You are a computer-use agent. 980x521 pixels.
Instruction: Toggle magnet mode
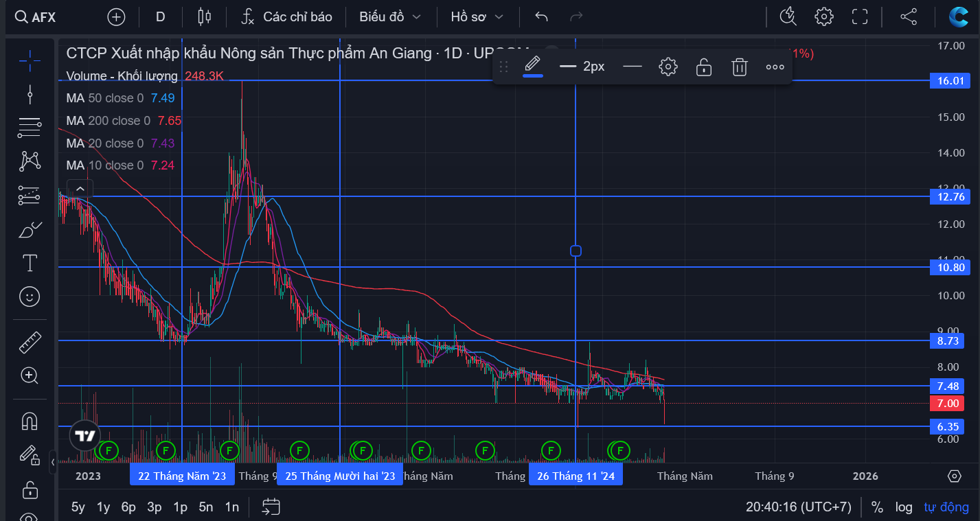(30, 420)
